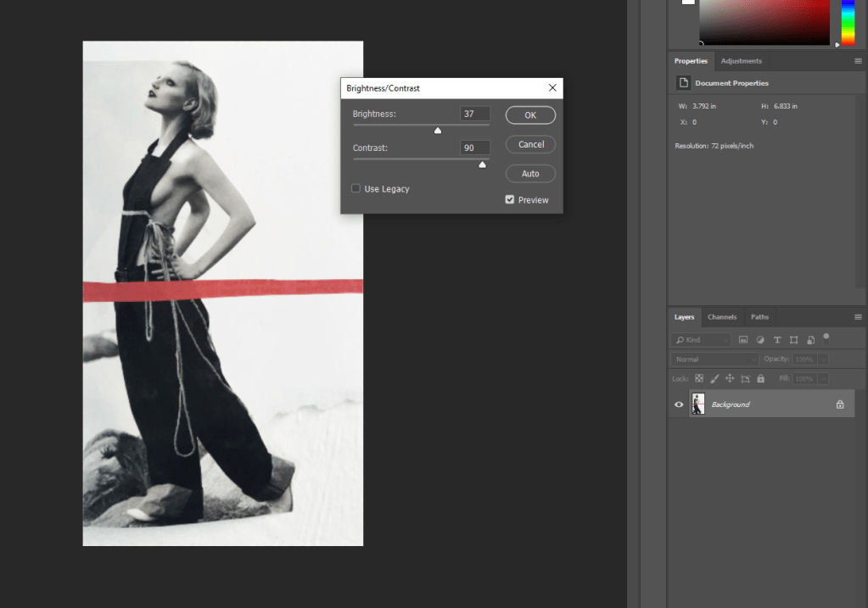Image resolution: width=868 pixels, height=608 pixels.
Task: Click the lock transparent pixels icon
Action: click(699, 378)
